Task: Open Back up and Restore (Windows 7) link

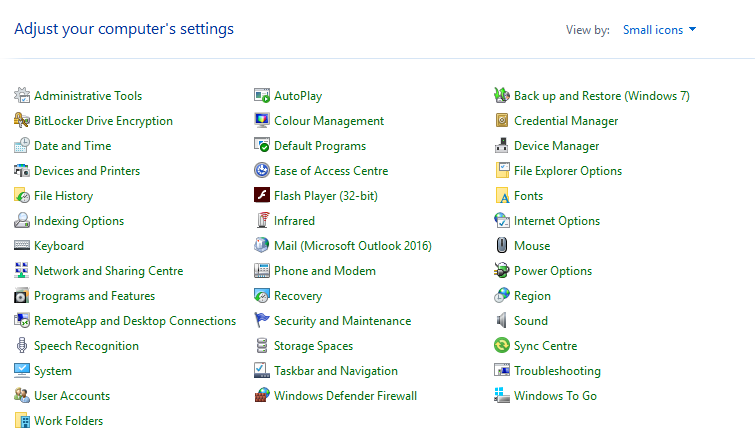Action: 601,96
